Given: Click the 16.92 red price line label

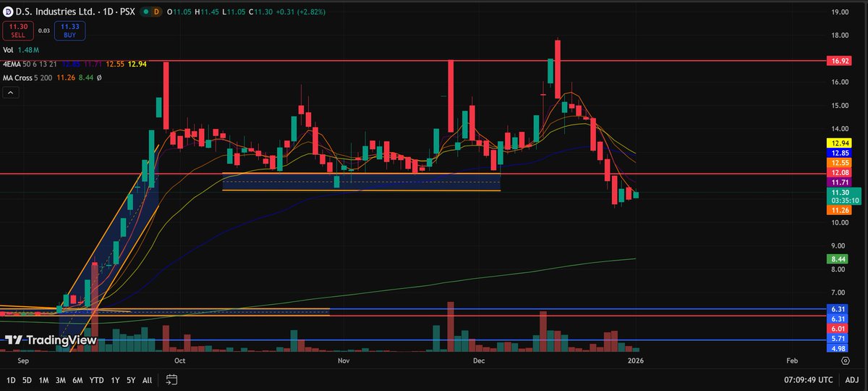Looking at the screenshot, I should pyautogui.click(x=840, y=62).
